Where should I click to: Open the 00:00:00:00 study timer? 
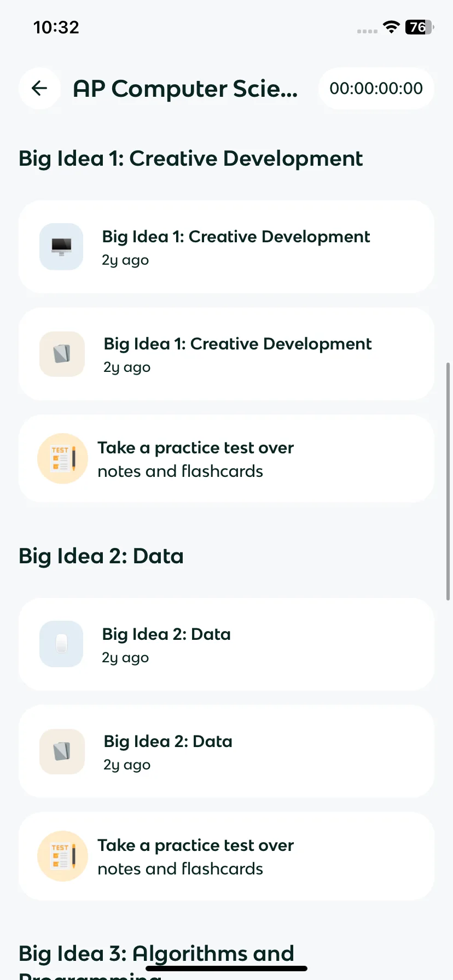(x=376, y=88)
